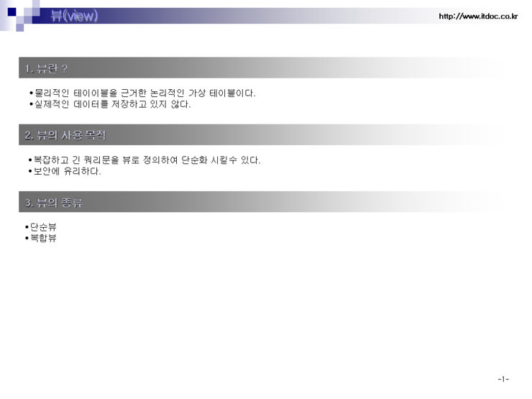Click the bullet 단순뷰
This screenshot has width=532, height=399.
click(x=41, y=226)
